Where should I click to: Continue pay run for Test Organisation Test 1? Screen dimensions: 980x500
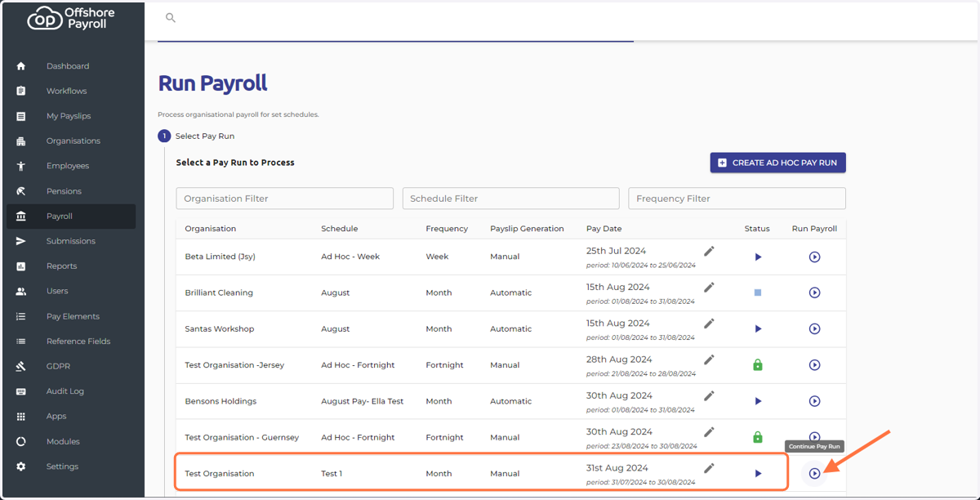coord(814,473)
